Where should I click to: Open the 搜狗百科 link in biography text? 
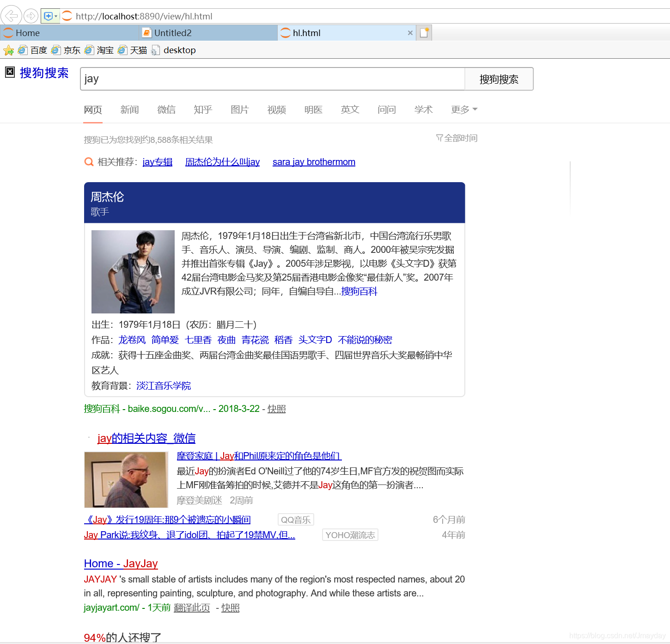click(x=359, y=291)
